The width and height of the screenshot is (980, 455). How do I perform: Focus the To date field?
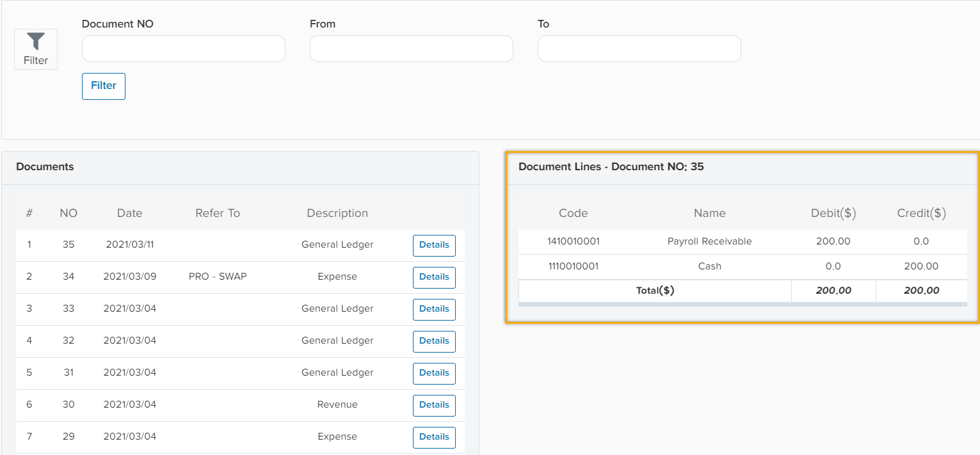(639, 49)
